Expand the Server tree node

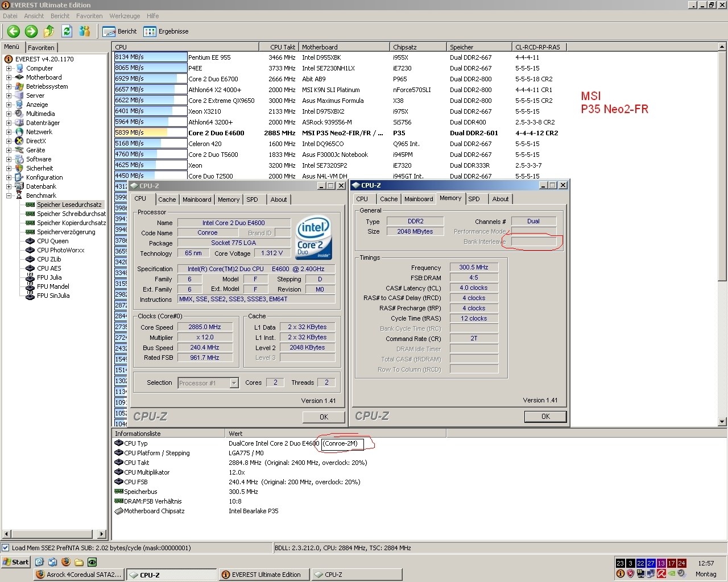9,95
